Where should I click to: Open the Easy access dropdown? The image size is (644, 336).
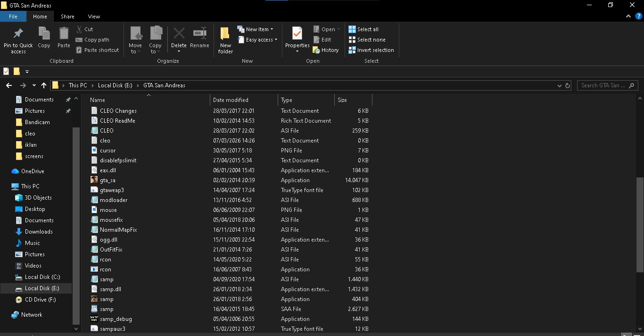tap(257, 40)
